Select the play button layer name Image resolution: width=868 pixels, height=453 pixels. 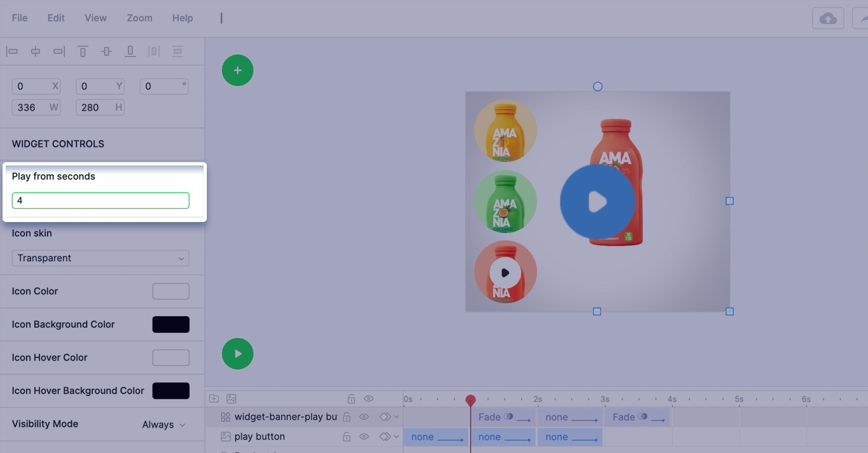click(x=260, y=437)
